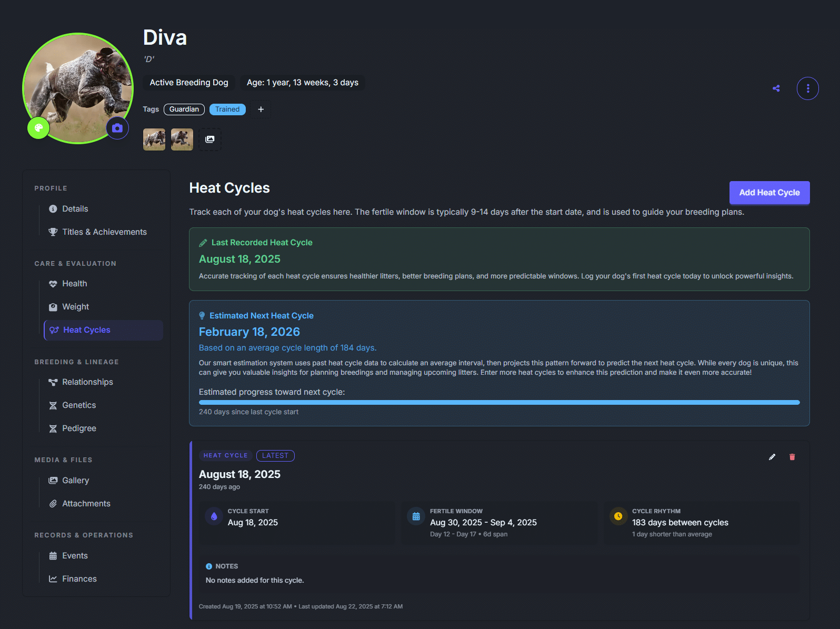This screenshot has width=840, height=629.
Task: Open the Details profile section
Action: pos(75,209)
